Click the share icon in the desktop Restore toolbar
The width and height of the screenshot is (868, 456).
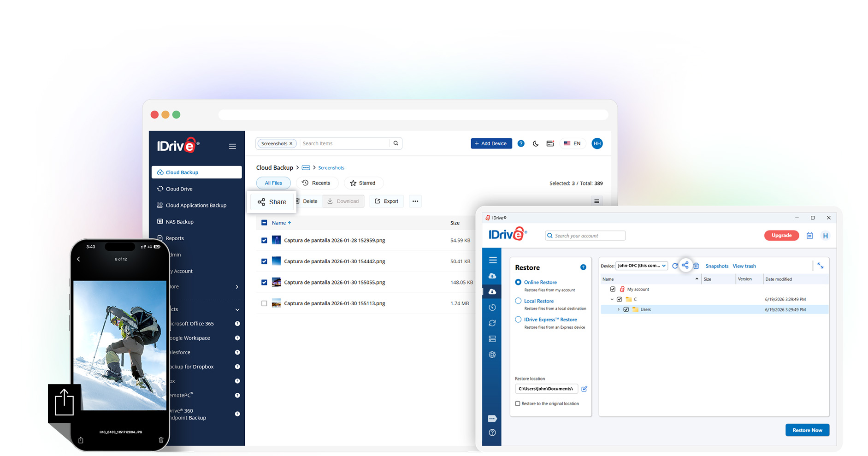click(x=685, y=265)
